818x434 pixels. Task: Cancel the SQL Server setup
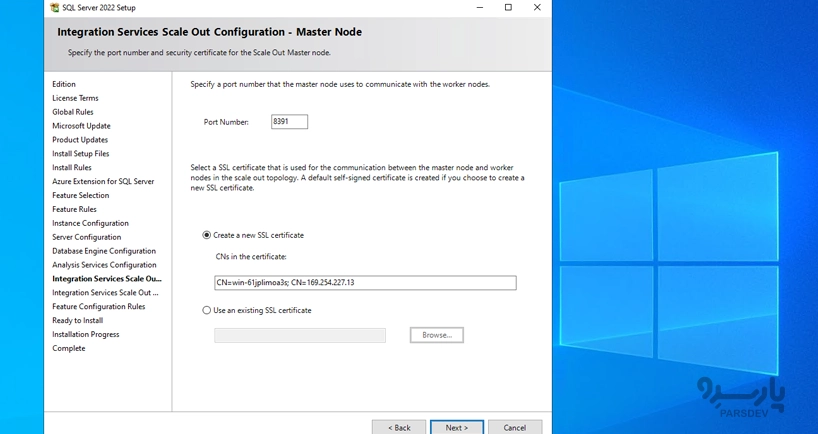coord(515,427)
